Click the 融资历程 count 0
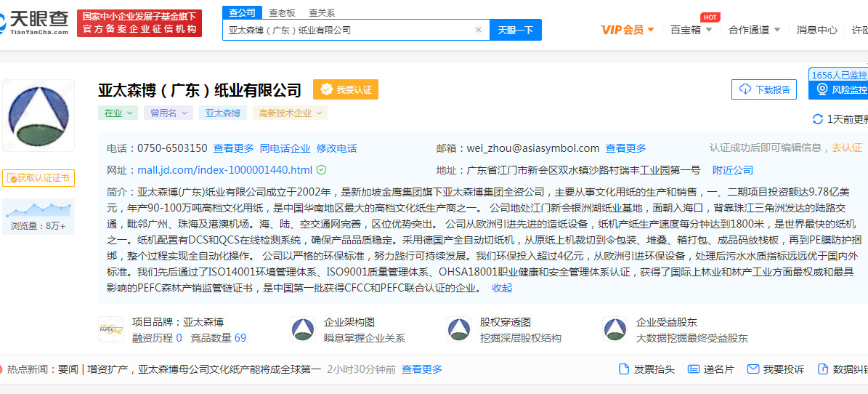 (x=179, y=338)
